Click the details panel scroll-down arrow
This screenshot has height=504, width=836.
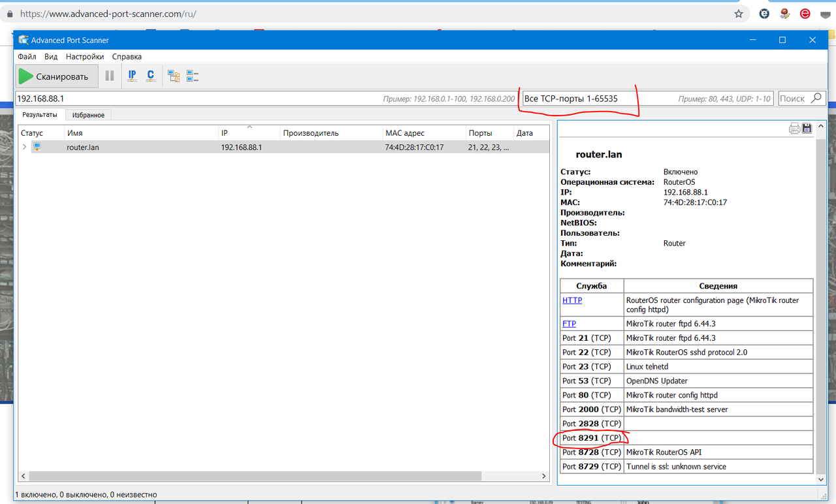(822, 479)
